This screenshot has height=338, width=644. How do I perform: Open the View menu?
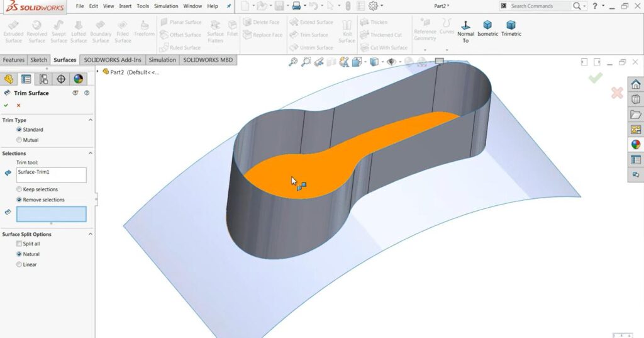pos(108,6)
